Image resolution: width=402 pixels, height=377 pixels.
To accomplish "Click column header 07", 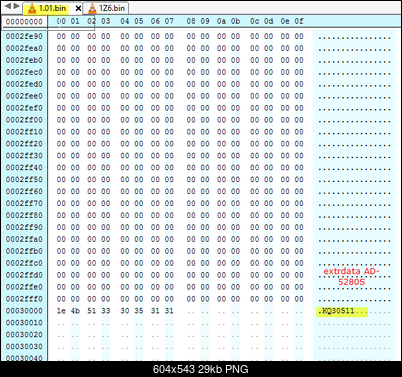I will [169, 21].
